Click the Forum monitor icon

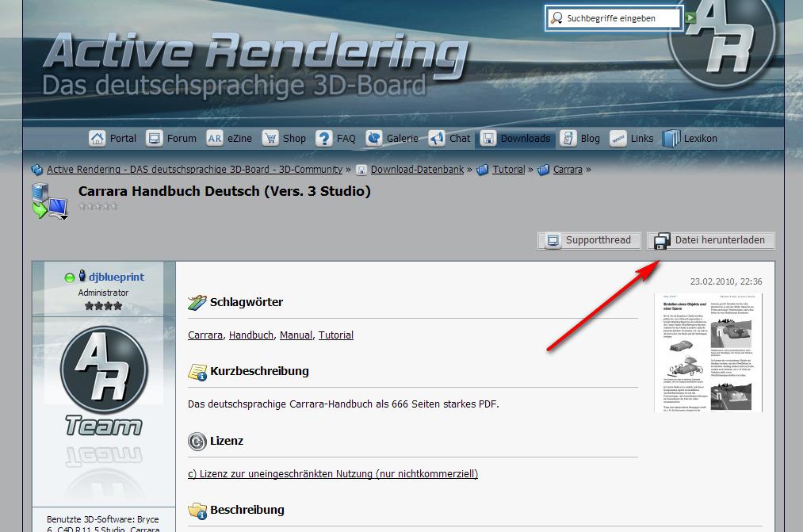(154, 138)
